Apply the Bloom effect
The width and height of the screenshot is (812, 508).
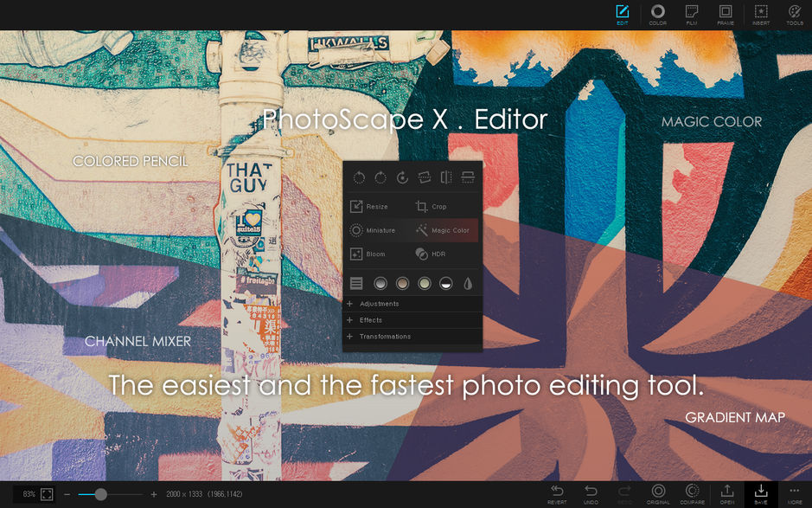click(x=372, y=254)
